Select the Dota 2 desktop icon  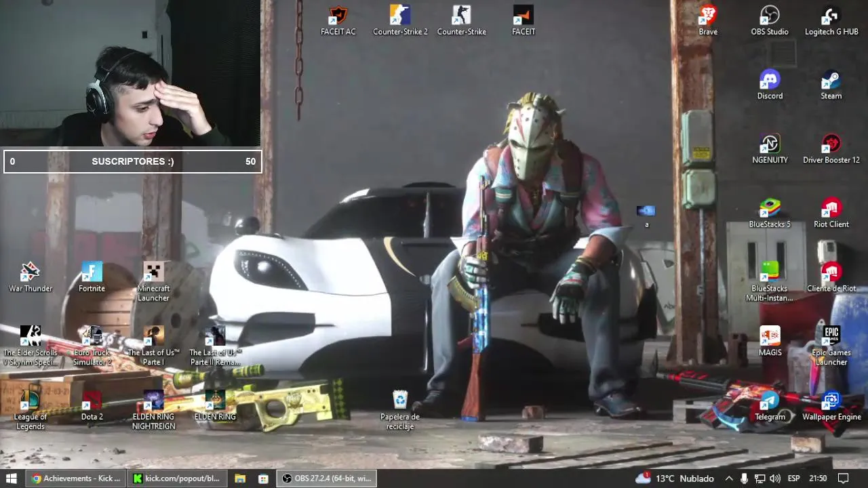click(x=92, y=406)
